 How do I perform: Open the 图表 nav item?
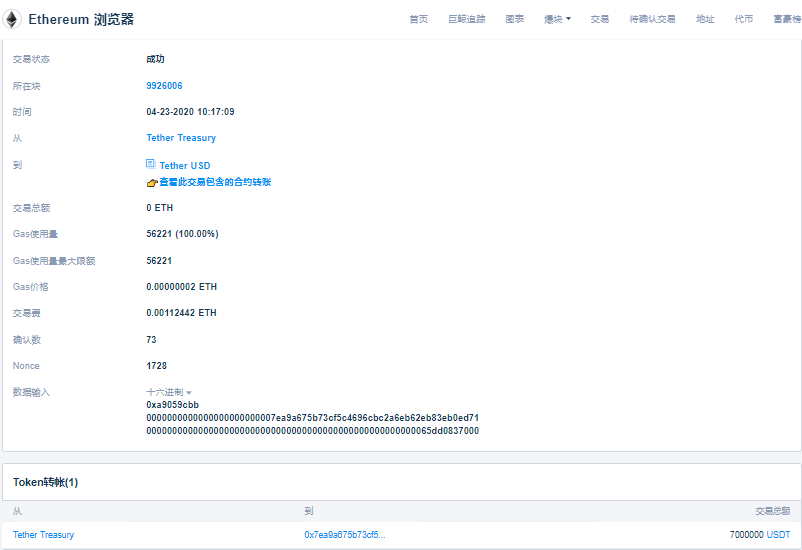point(515,19)
